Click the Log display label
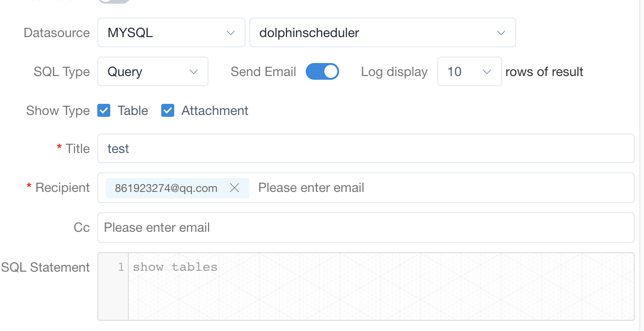This screenshot has width=644, height=331. tap(394, 71)
